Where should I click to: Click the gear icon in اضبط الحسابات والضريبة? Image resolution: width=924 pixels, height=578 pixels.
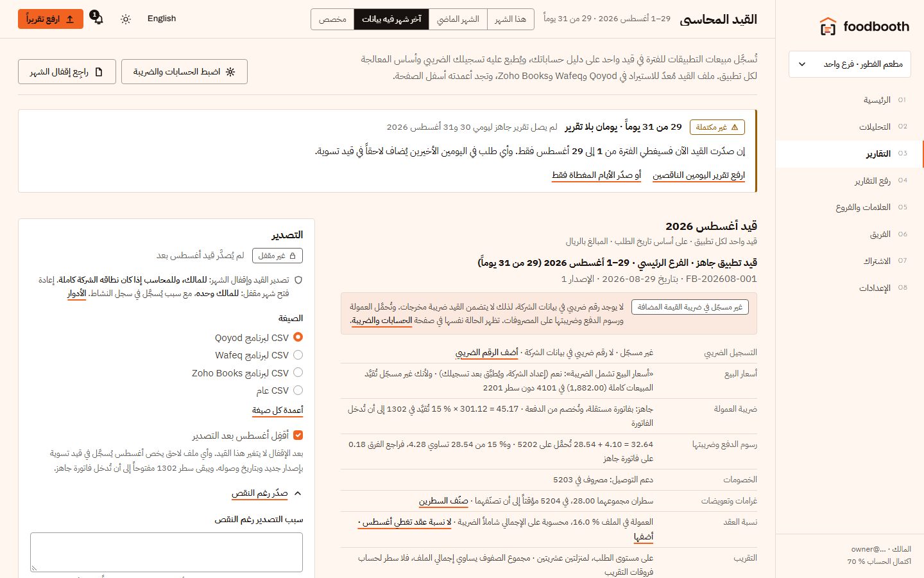(230, 72)
